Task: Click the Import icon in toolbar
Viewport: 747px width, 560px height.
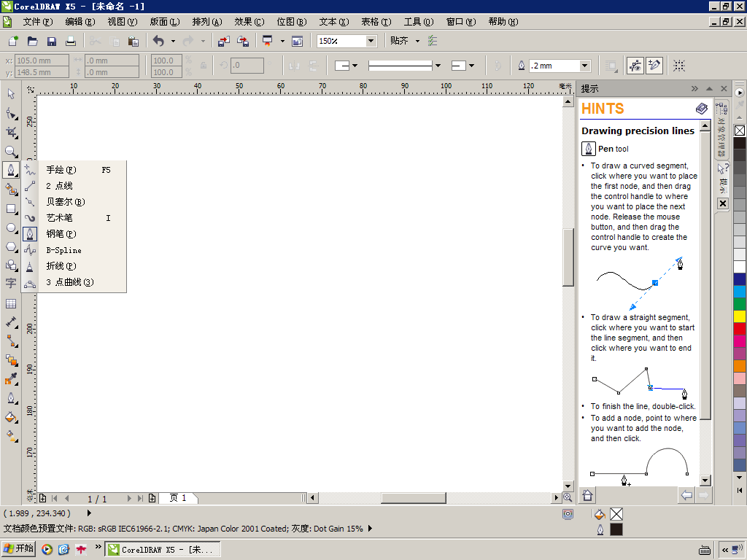Action: [223, 41]
